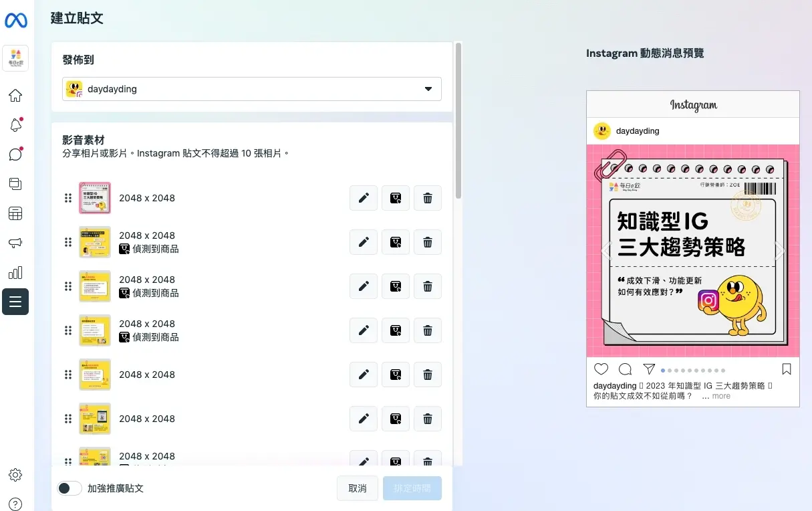Image resolution: width=812 pixels, height=511 pixels.
Task: Edit the third media item in list
Action: tap(364, 286)
